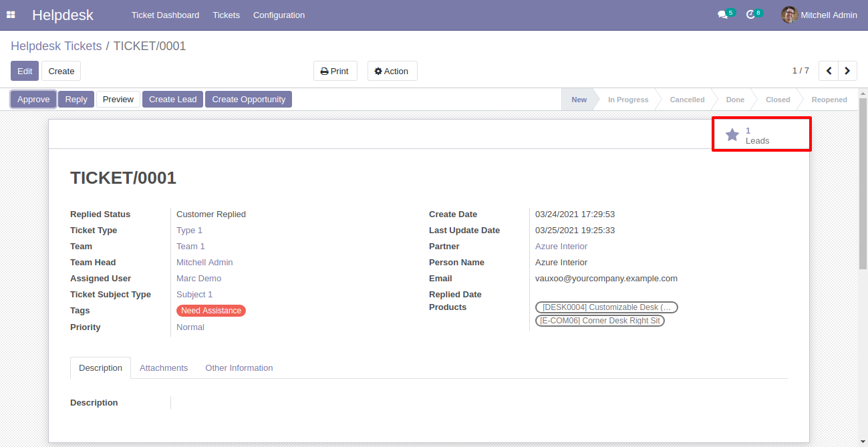Click the Approve button
This screenshot has width=868, height=447.
click(33, 99)
